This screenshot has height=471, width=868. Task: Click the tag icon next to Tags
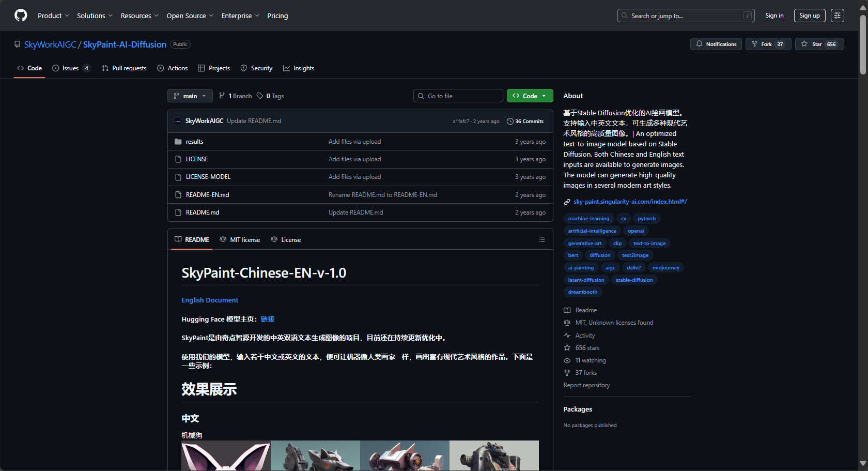click(x=260, y=96)
